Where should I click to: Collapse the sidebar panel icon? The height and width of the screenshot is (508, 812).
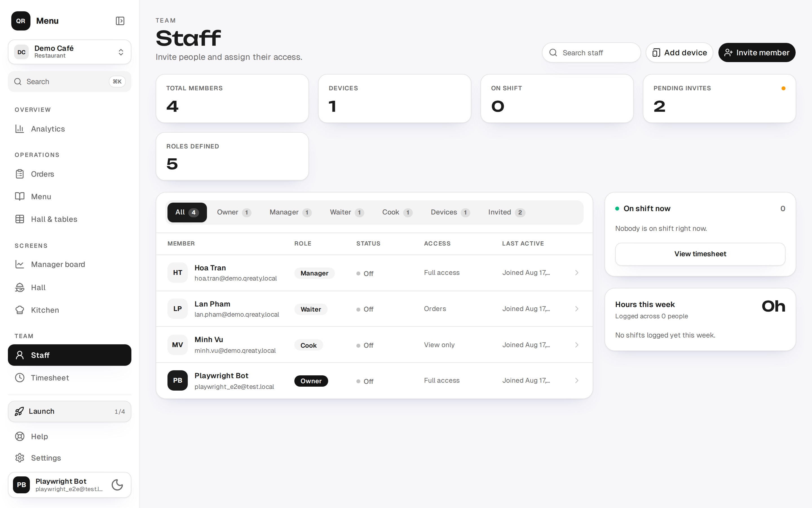[x=120, y=21]
